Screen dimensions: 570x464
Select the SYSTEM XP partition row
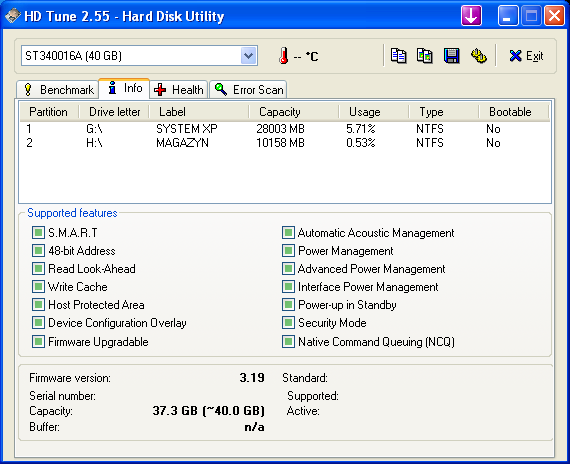tap(285, 129)
